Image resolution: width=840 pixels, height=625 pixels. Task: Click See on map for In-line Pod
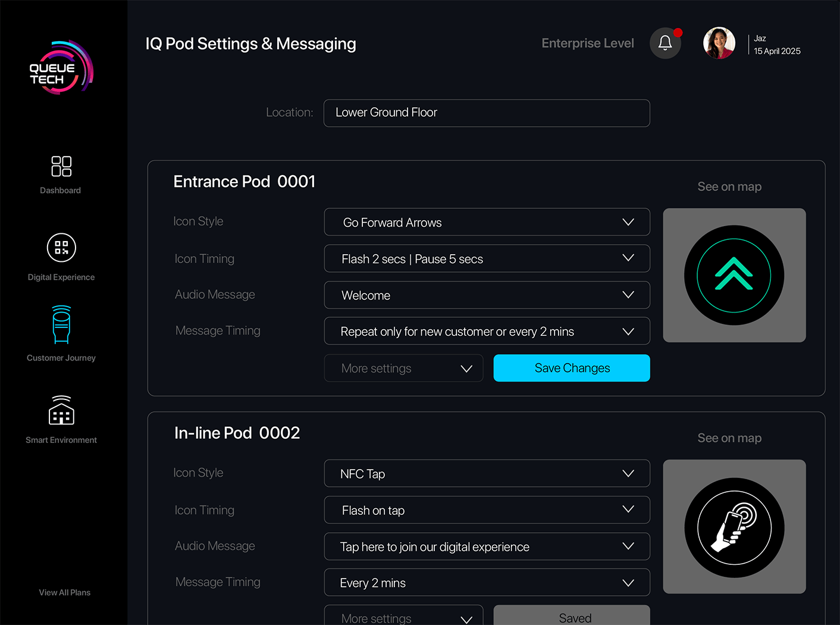pyautogui.click(x=729, y=438)
